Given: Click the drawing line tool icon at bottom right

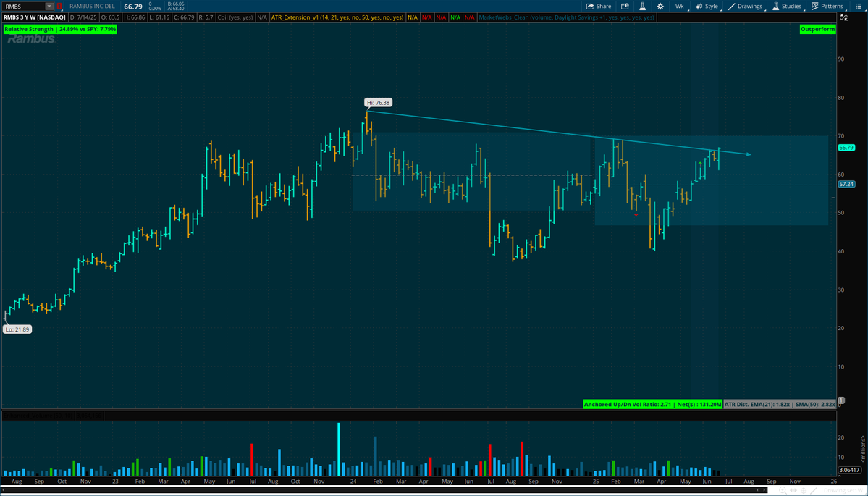Looking at the screenshot, I should click(813, 490).
